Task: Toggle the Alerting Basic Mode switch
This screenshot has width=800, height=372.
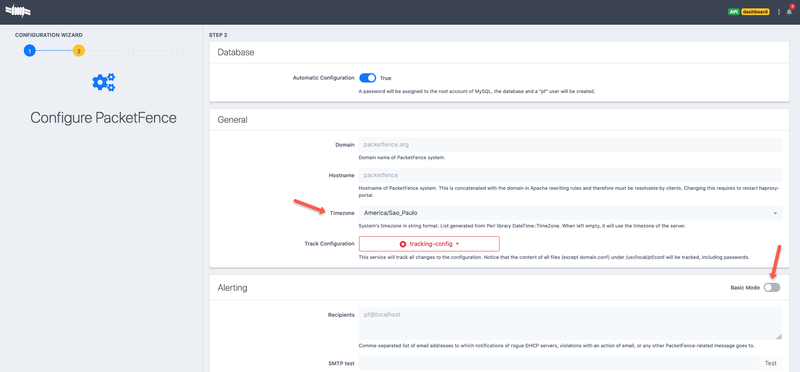Action: pos(772,288)
